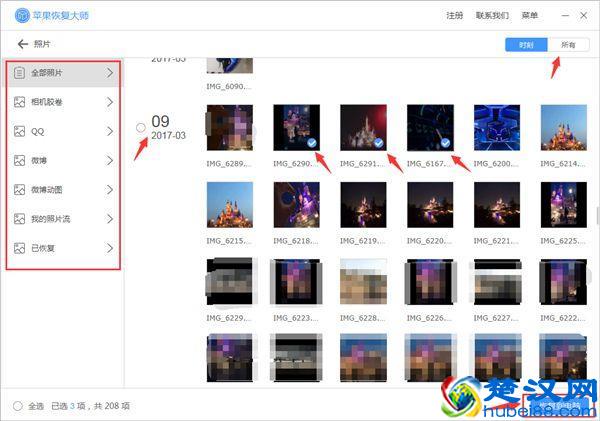Click the back arrow beside 照片

pos(22,45)
